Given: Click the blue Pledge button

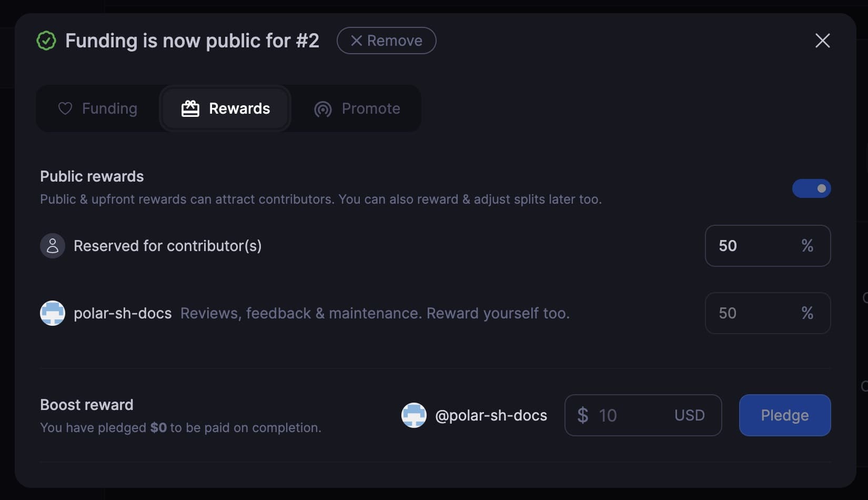Looking at the screenshot, I should 785,415.
